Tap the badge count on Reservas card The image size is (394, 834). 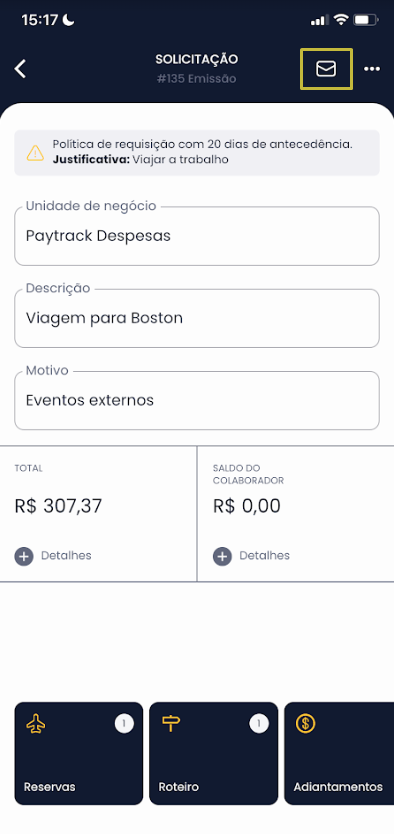124,724
